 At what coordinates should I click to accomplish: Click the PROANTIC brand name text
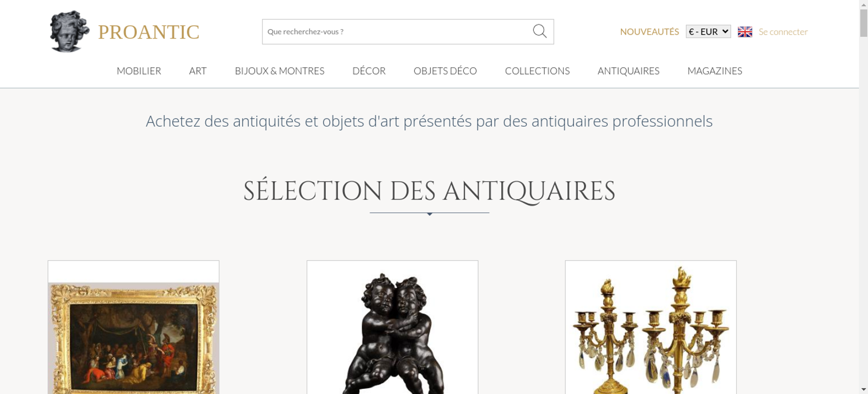pyautogui.click(x=149, y=32)
